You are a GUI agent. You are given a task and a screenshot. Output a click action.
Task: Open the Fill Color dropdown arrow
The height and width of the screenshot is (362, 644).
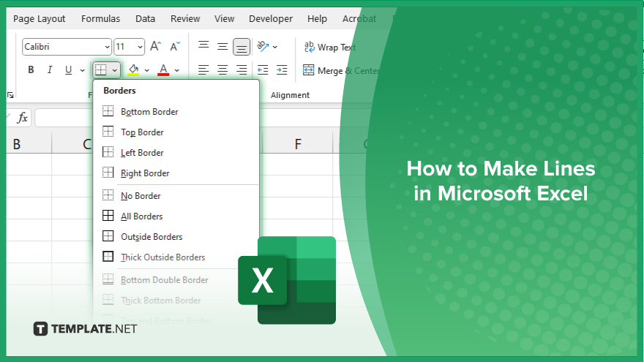[x=146, y=70]
